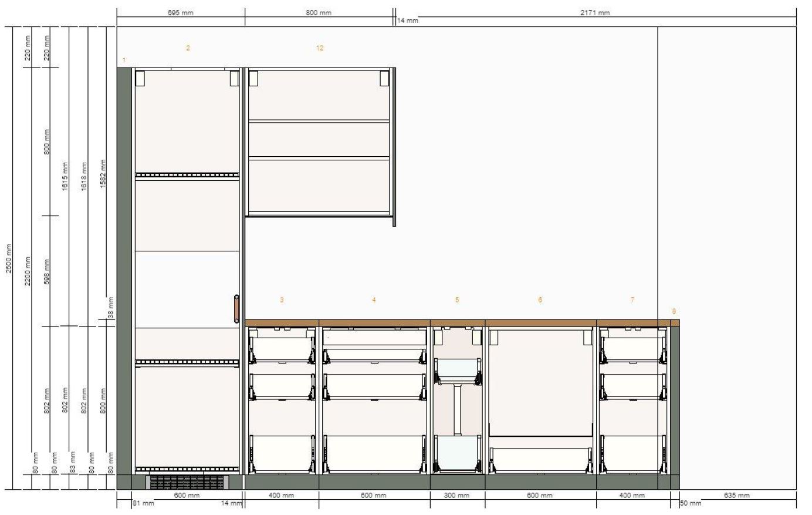The width and height of the screenshot is (812, 515).
Task: Select the ventilation grille in the plinth
Action: coord(186,483)
